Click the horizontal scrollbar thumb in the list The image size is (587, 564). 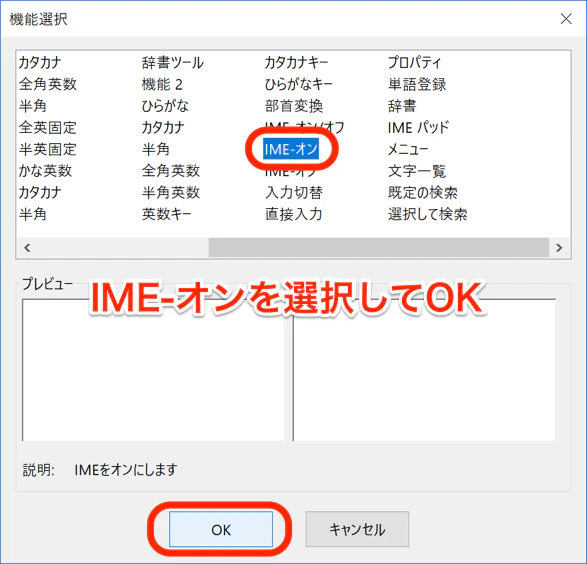(378, 247)
